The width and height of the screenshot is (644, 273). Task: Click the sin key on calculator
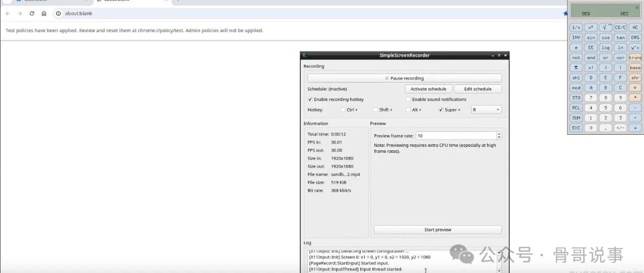[591, 37]
